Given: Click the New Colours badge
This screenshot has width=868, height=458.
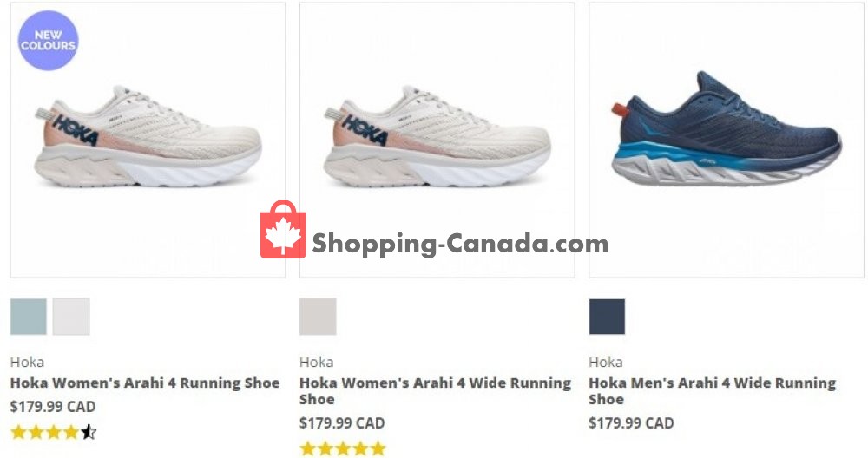Looking at the screenshot, I should pos(48,41).
